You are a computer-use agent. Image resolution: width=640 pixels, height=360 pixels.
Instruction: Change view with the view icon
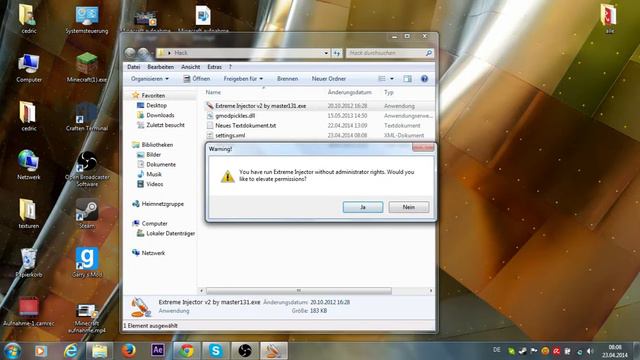click(382, 79)
